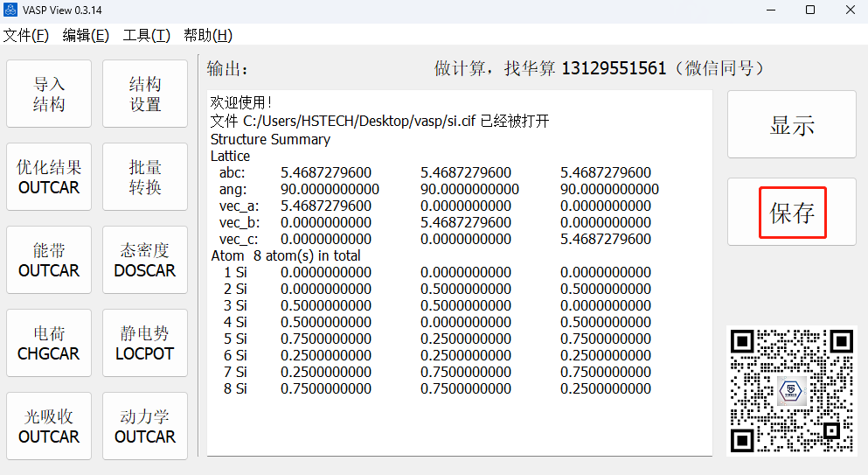
Task: Maximize the VASP View window
Action: click(x=810, y=10)
